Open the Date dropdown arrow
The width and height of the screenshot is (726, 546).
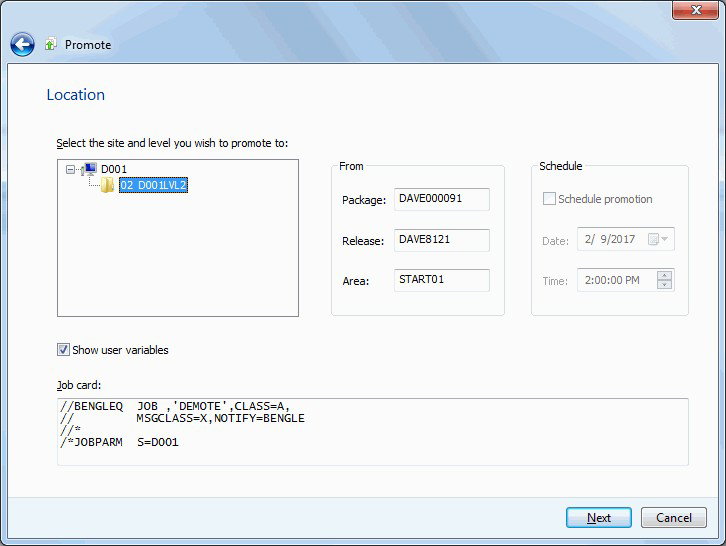665,239
